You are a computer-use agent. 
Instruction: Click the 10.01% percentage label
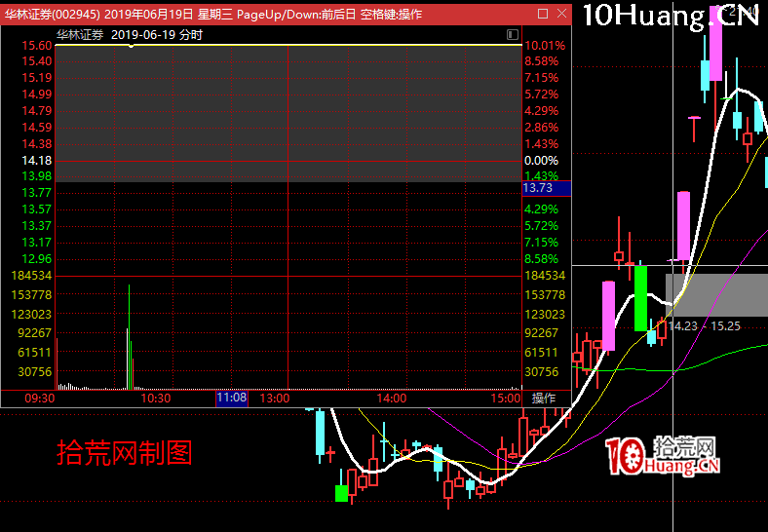(545, 46)
